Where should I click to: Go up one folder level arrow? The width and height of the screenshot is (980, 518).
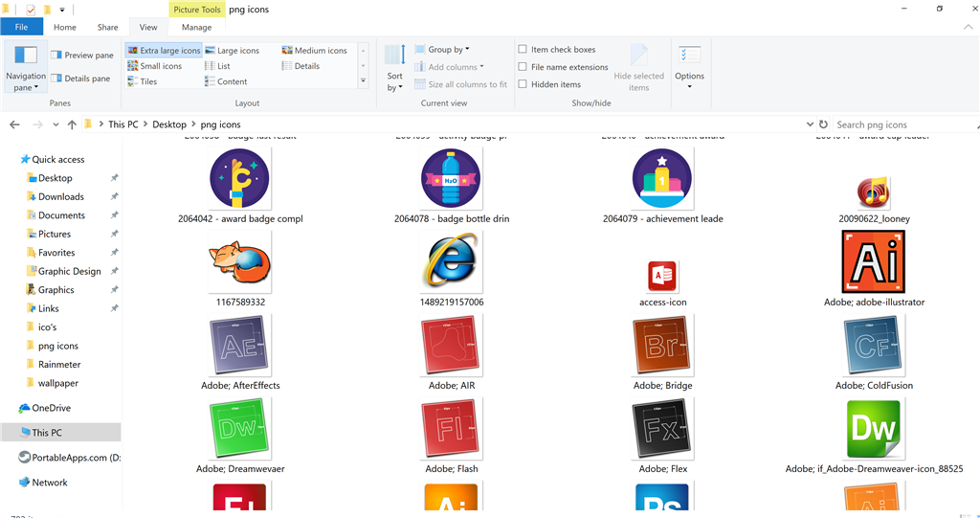(x=72, y=124)
